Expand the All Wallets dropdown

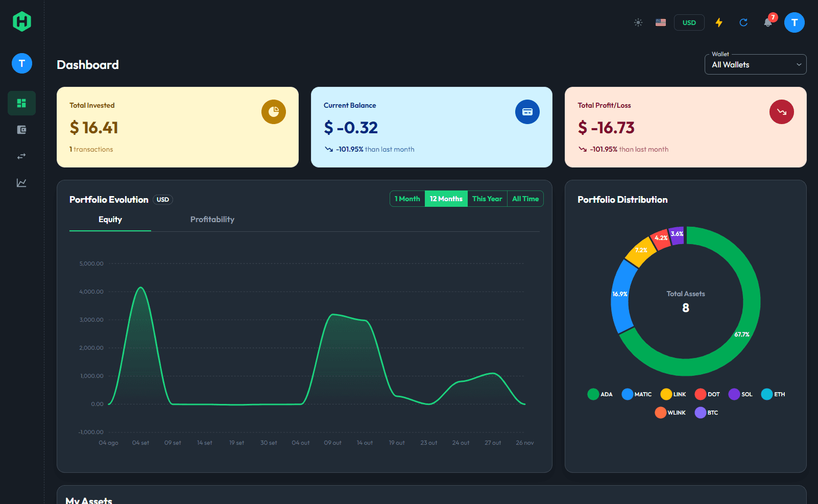tap(755, 65)
